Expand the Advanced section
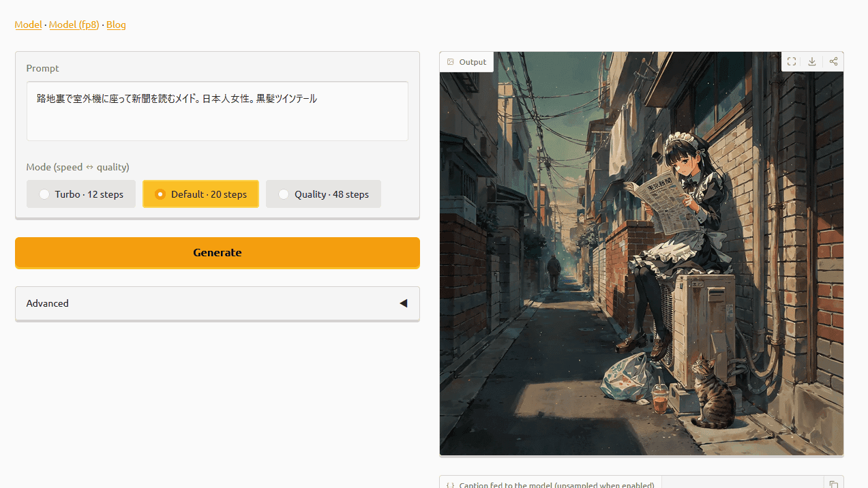This screenshot has width=868, height=488. (x=218, y=303)
